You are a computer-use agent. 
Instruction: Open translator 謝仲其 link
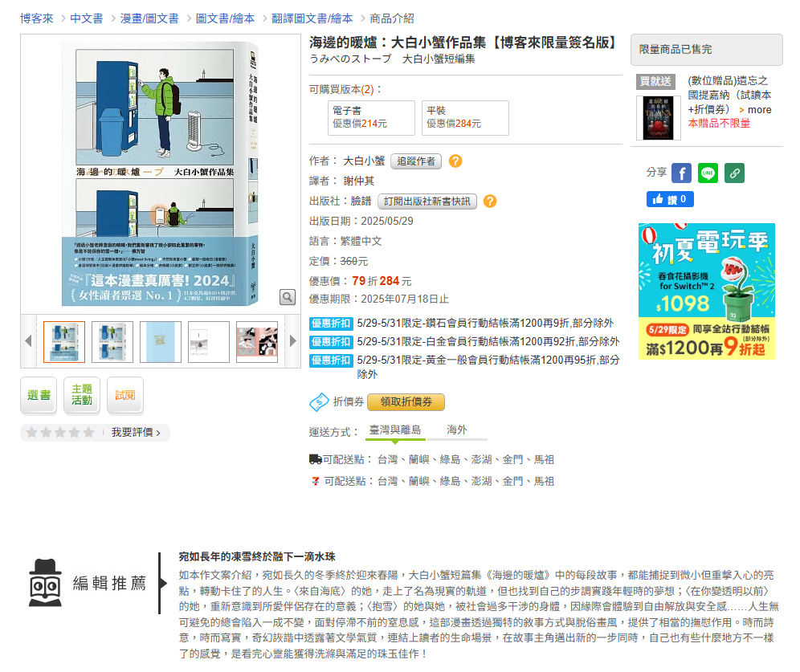point(359,181)
